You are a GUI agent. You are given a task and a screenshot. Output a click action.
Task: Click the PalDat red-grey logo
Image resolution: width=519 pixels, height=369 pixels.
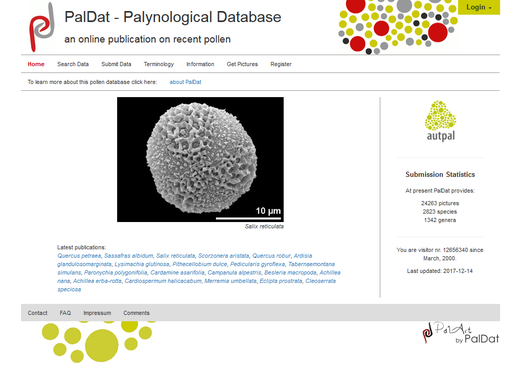[42, 27]
